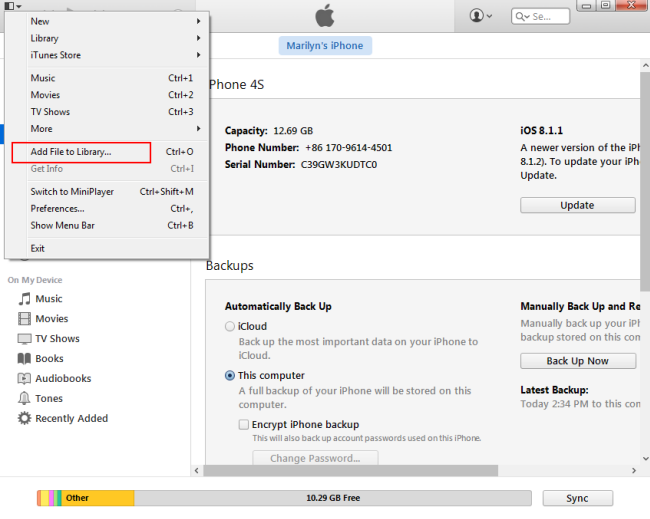This screenshot has width=650, height=519.
Task: Open Books under On My Device
Action: pos(49,359)
